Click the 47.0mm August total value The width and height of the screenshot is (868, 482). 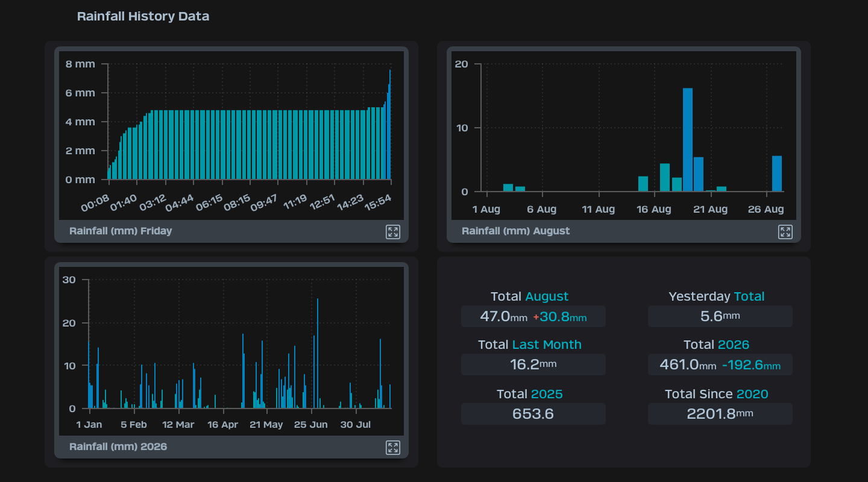503,316
